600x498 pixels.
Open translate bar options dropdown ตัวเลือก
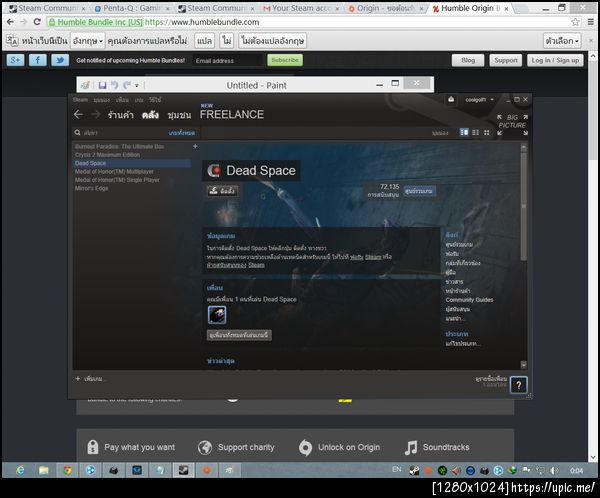[x=562, y=41]
